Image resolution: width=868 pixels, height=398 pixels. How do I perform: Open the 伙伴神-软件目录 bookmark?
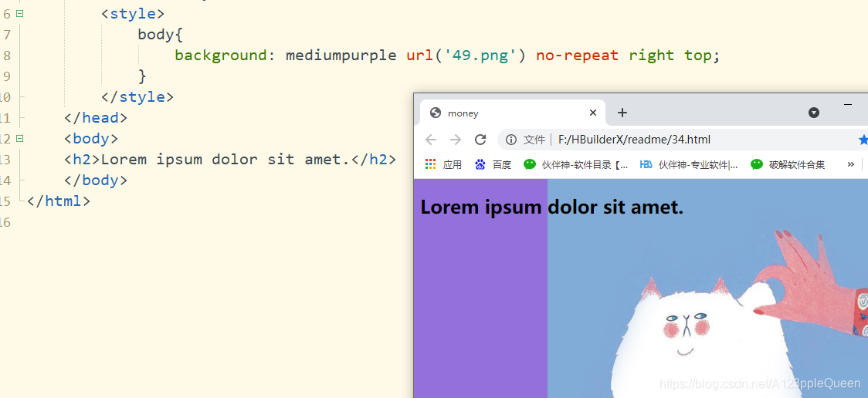click(x=576, y=164)
